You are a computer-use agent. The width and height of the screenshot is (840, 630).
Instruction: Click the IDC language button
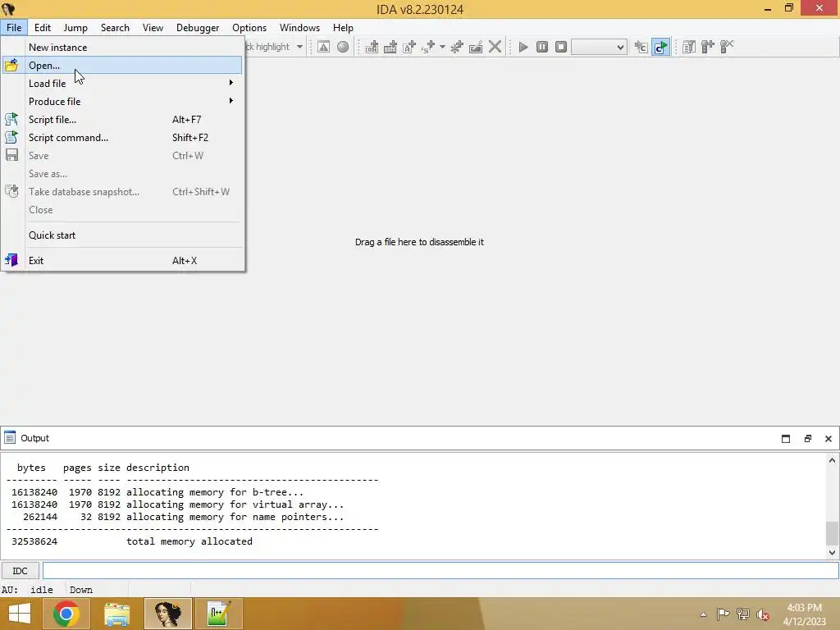click(20, 571)
